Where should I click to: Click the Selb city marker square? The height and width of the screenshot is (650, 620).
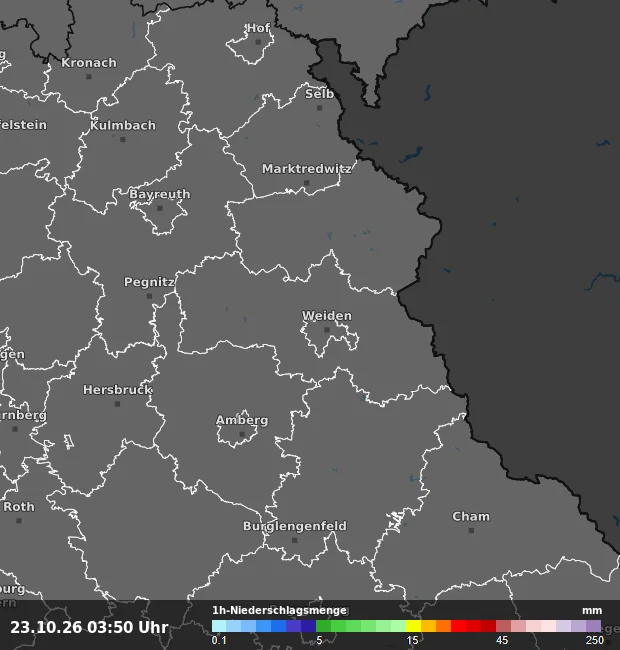320,108
